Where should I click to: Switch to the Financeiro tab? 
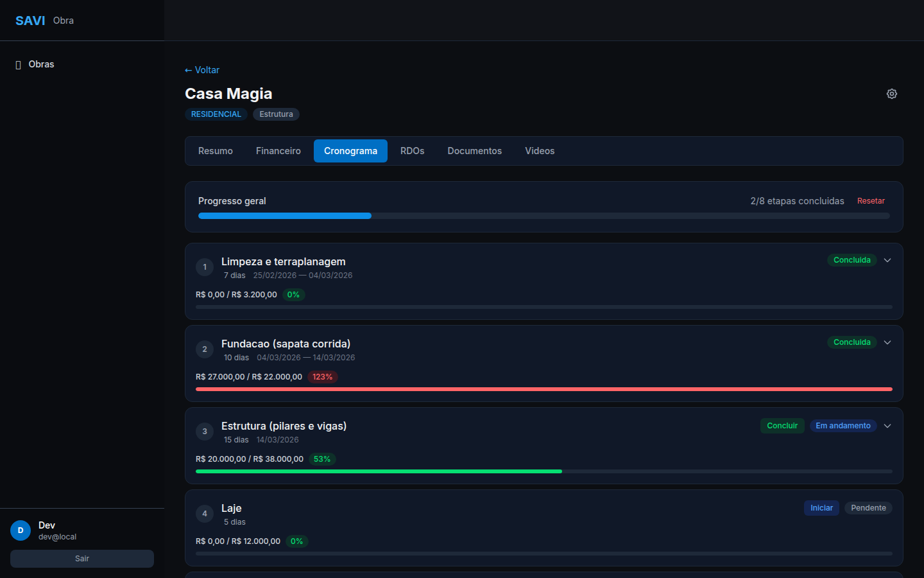278,151
